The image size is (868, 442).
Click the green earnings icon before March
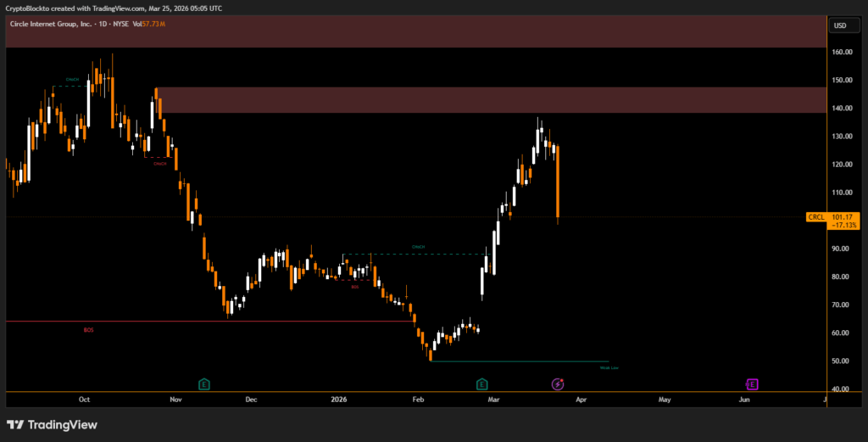(481, 384)
